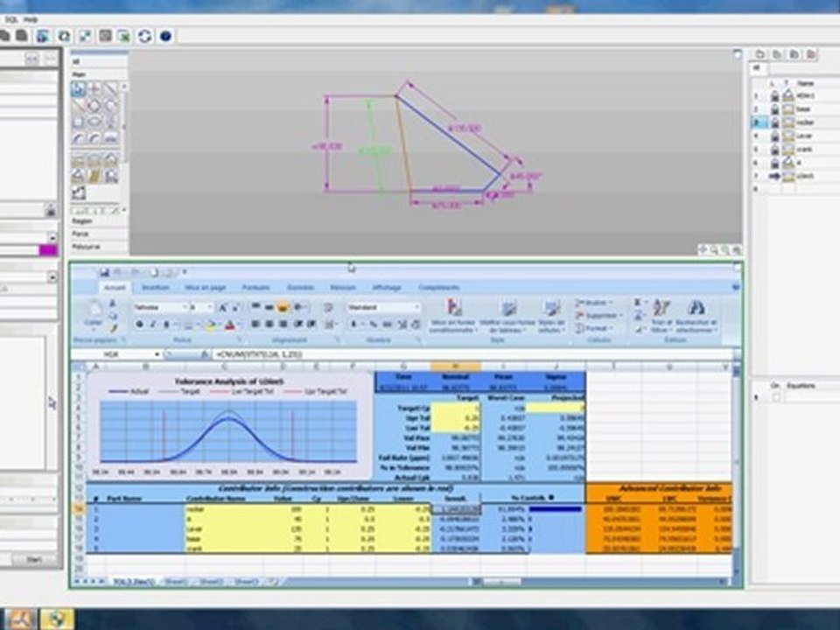Open the Help menu

click(x=31, y=20)
